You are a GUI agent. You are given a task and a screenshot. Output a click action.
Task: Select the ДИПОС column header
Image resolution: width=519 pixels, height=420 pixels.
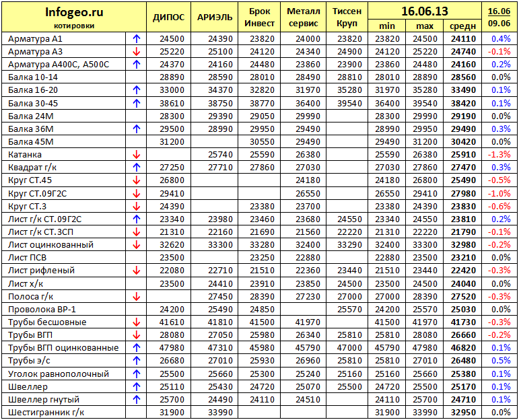168,17
